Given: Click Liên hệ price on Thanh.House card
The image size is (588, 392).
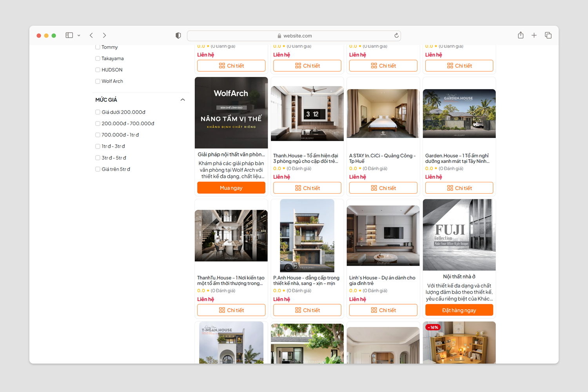Looking at the screenshot, I should [281, 177].
